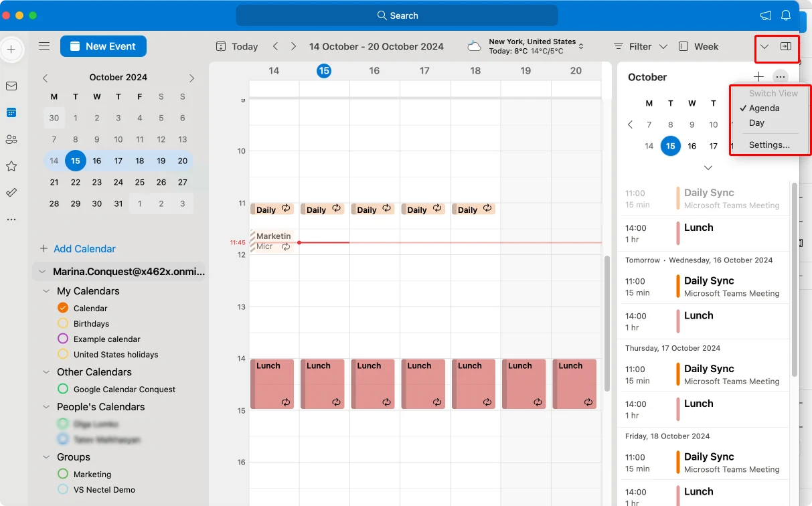Click the weather cloud icon
812x506 pixels.
[x=474, y=46]
